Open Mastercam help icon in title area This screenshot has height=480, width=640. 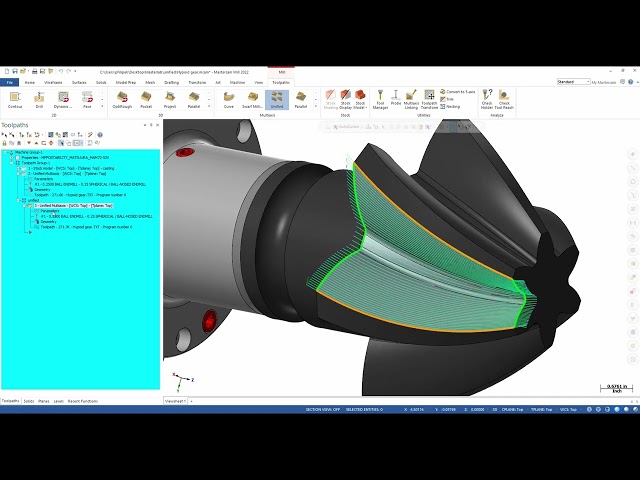(631, 82)
